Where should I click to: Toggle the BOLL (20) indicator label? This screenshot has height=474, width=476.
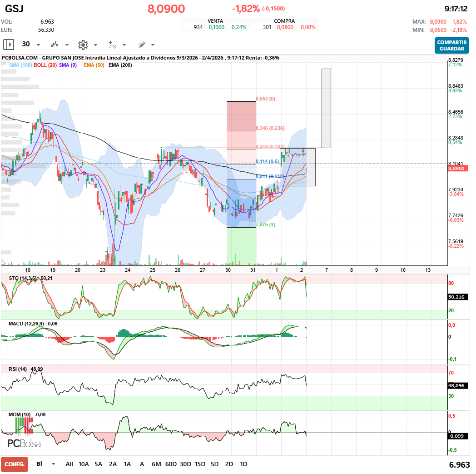coord(45,65)
